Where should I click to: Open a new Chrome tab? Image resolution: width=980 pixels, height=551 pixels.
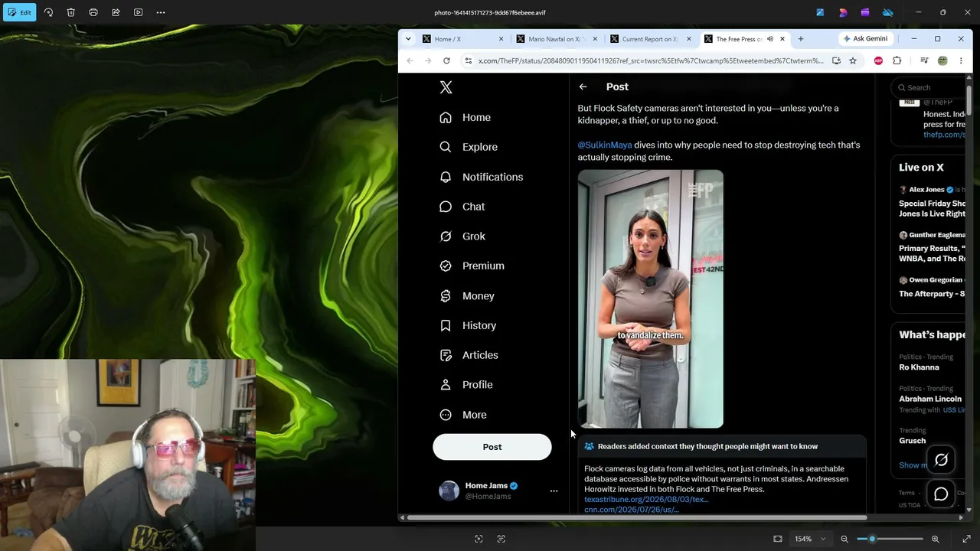pos(801,39)
